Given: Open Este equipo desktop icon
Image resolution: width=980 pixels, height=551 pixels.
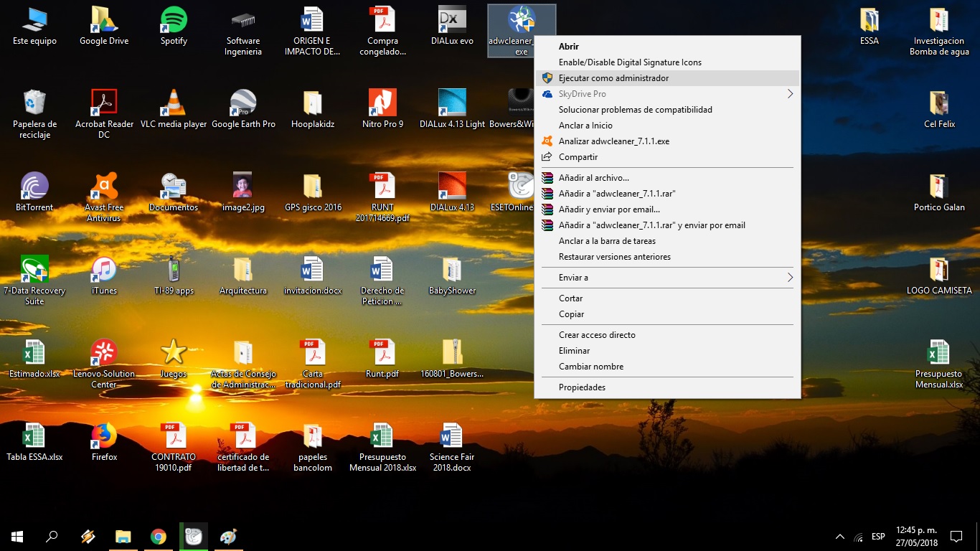Looking at the screenshot, I should tap(34, 26).
